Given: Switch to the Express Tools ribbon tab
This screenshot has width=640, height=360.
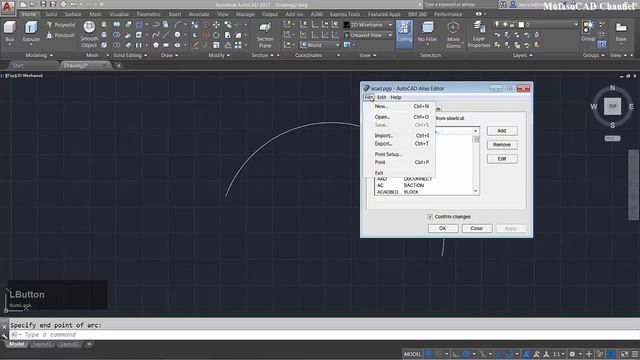Looking at the screenshot, I should 345,14.
